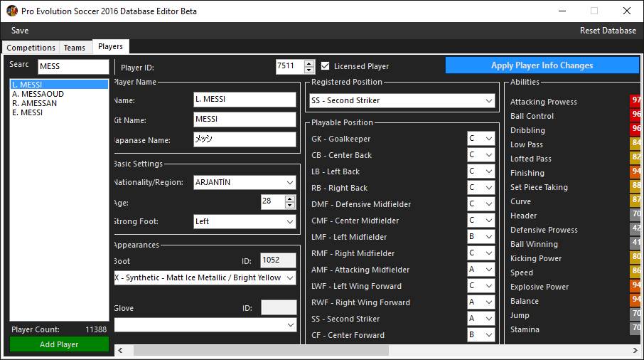This screenshot has height=360, width=644.
Task: Select L. MESSI in player list
Action: pos(59,85)
